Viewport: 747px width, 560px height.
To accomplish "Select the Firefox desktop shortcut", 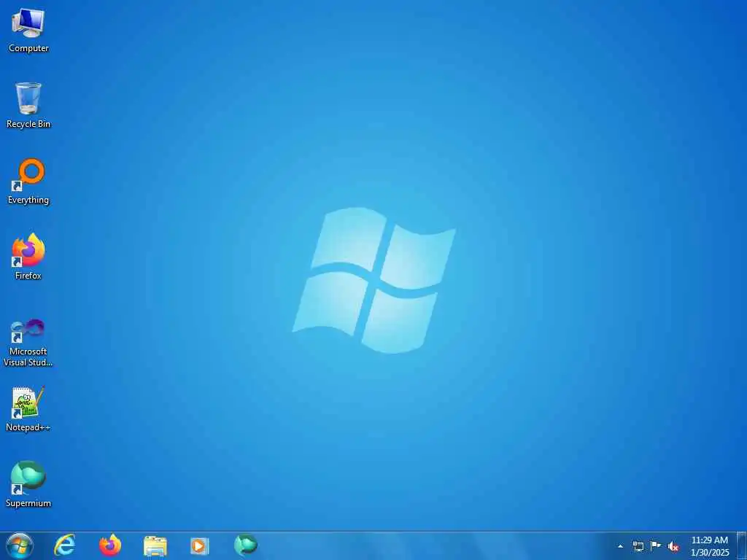I will [x=28, y=257].
